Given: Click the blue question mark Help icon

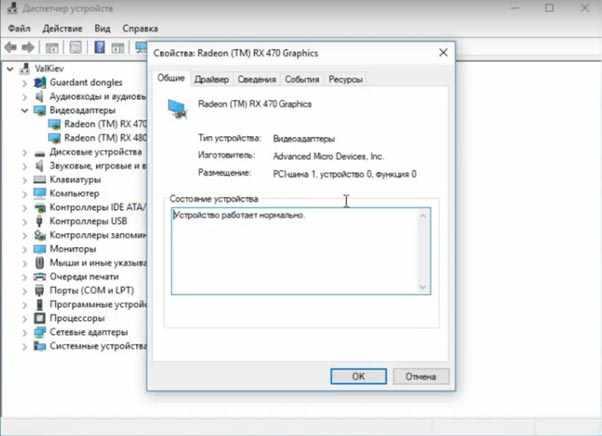Looking at the screenshot, I should (100, 47).
